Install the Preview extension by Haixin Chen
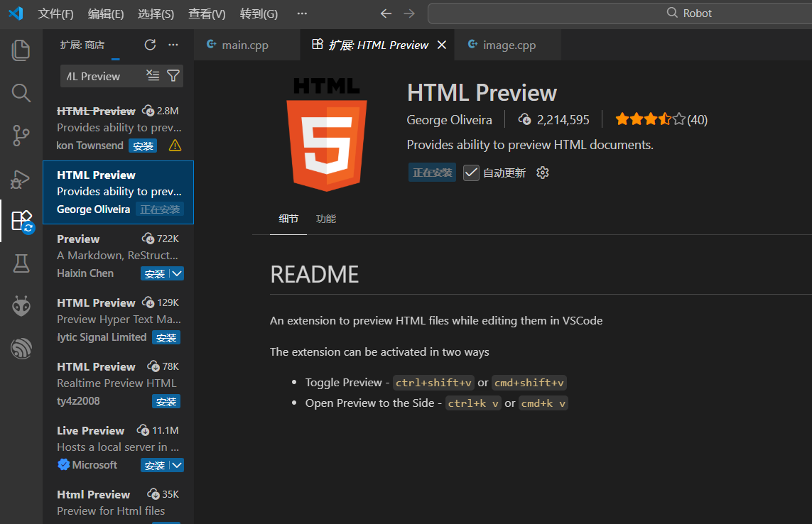This screenshot has width=812, height=524. coord(155,273)
